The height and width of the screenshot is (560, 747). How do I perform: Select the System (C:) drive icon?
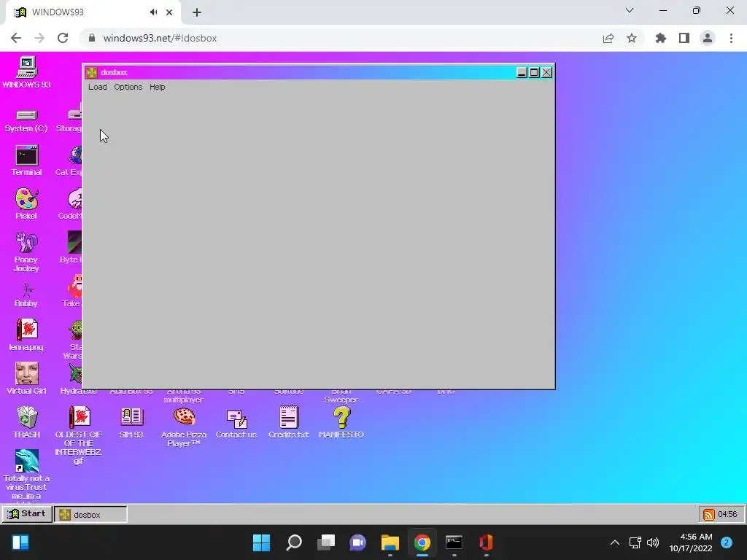pyautogui.click(x=26, y=121)
